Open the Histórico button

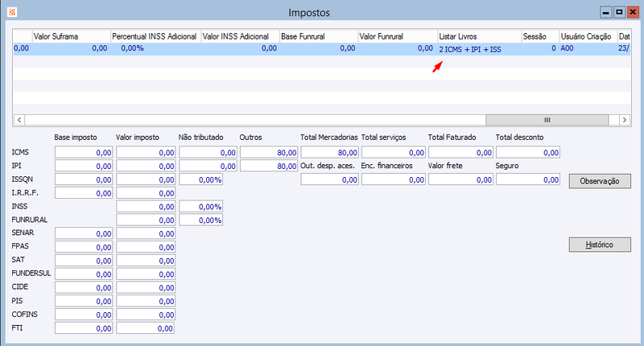click(x=600, y=245)
